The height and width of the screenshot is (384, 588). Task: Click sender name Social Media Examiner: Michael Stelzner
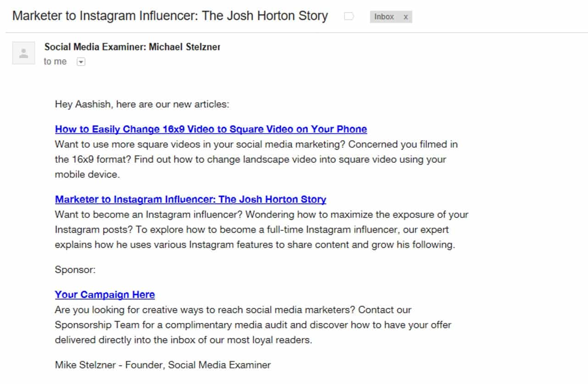pyautogui.click(x=132, y=47)
